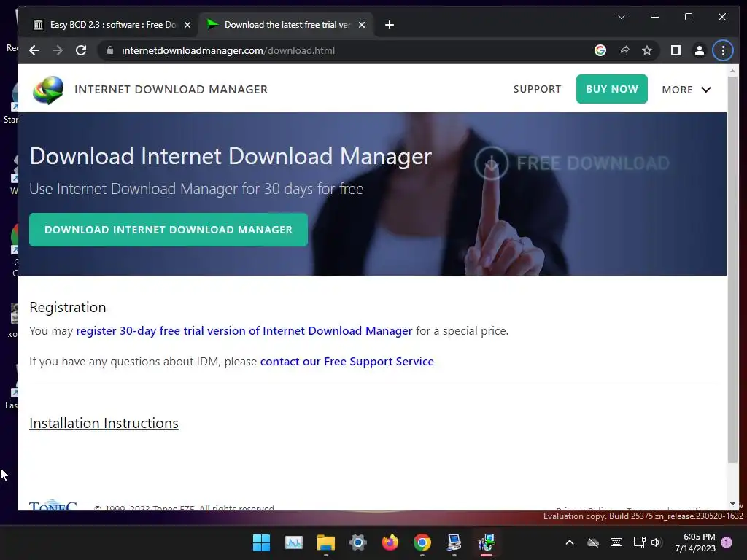
Task: Click the forward navigation arrow
Action: tap(58, 50)
